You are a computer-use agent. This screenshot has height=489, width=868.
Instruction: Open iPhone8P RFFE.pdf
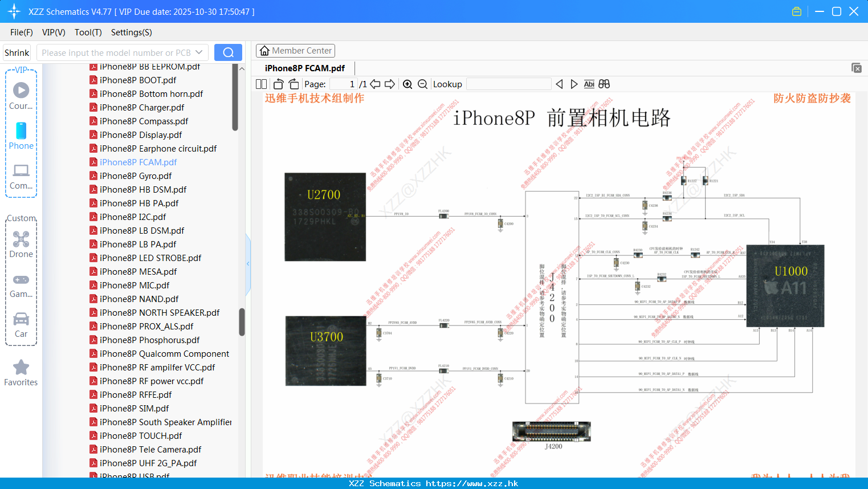136,395
